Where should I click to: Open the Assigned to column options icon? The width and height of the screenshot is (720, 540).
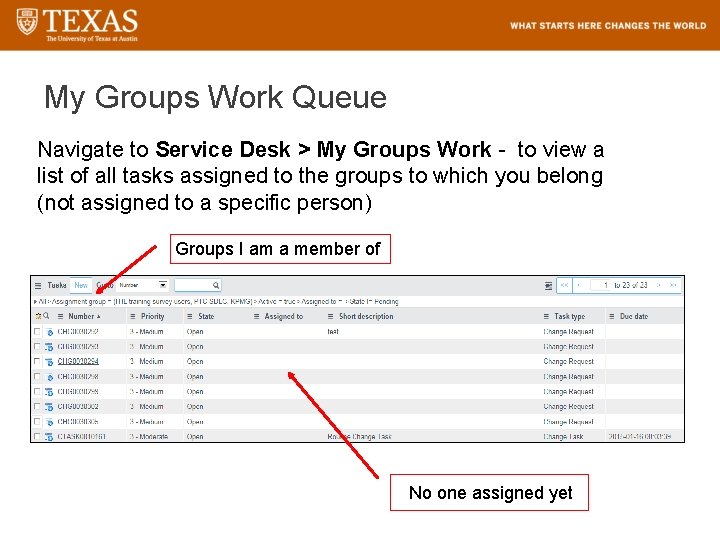pos(257,316)
